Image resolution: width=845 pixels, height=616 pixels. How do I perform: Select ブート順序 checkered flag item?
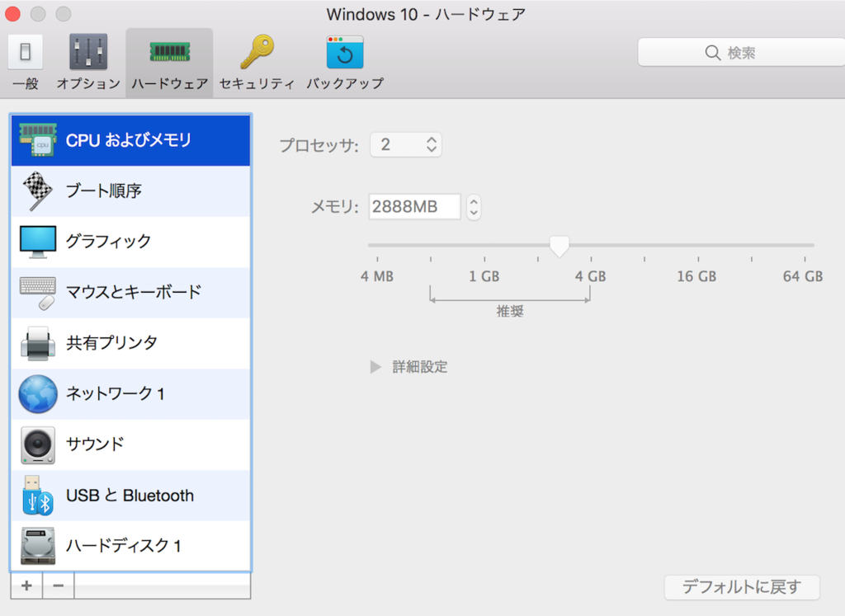[131, 190]
